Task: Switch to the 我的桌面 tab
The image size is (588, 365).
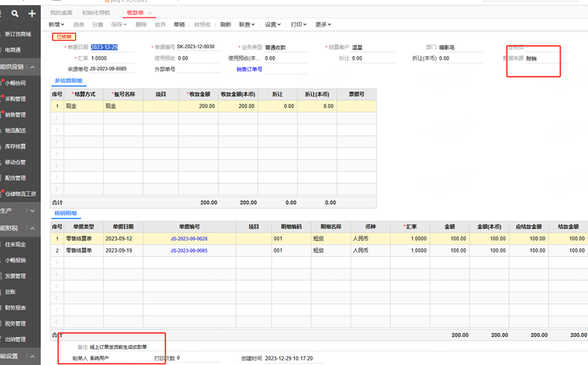Action: (x=62, y=13)
